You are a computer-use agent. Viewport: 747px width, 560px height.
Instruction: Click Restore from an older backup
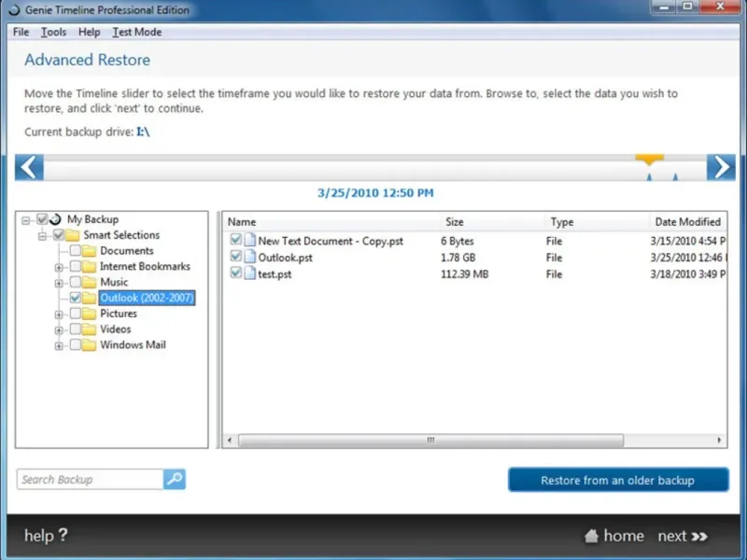point(618,480)
